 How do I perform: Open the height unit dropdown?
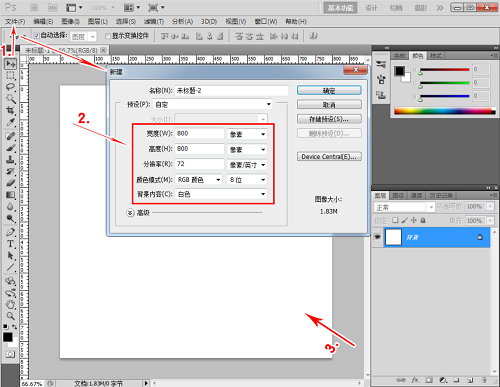[247, 149]
